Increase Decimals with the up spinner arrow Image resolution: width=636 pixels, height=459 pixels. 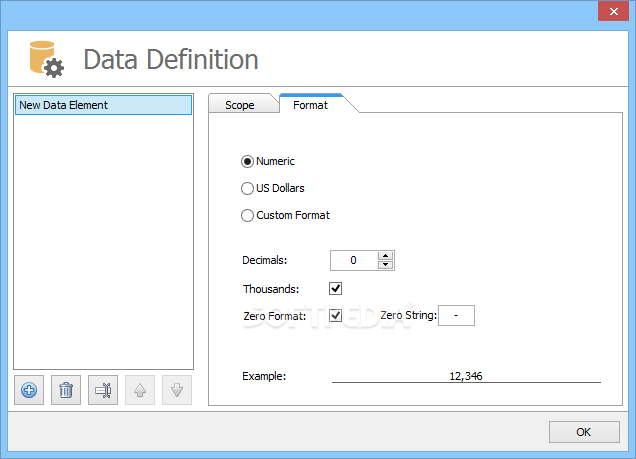tap(385, 256)
